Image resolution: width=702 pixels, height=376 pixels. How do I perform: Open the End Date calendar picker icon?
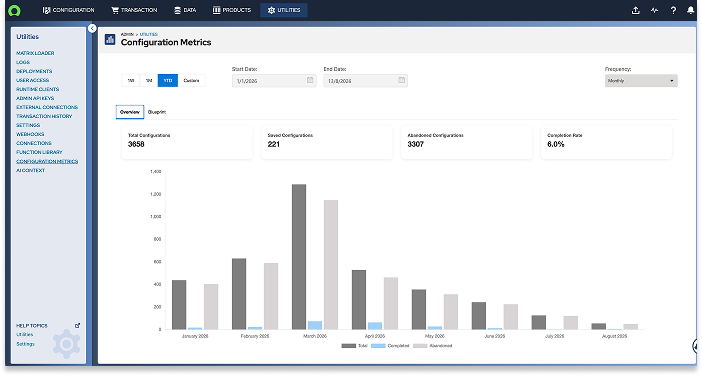tap(402, 80)
